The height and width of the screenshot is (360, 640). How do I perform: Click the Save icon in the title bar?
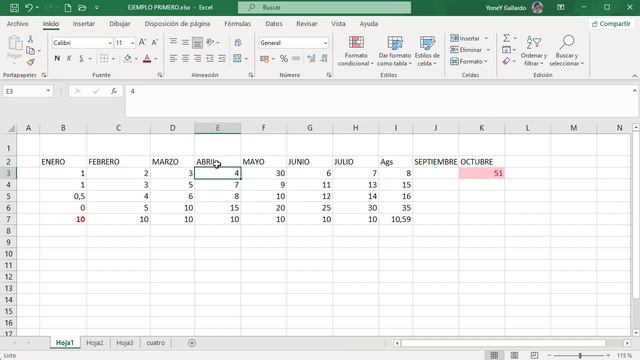point(14,7)
